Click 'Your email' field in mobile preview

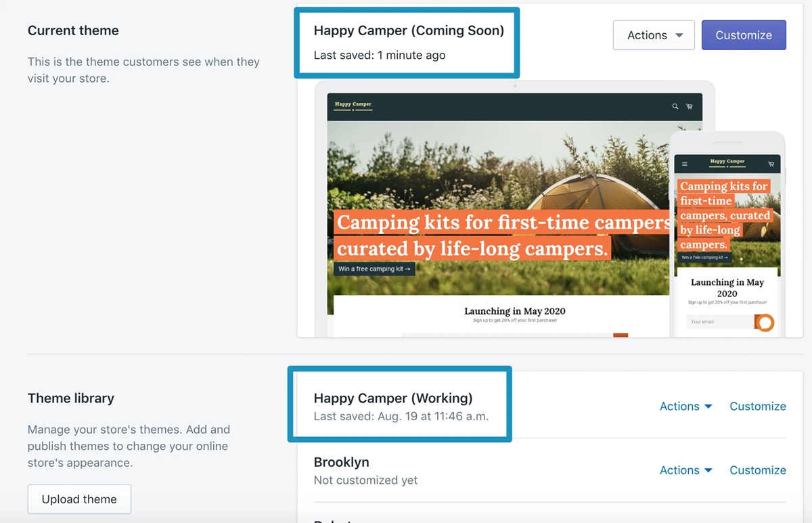pyautogui.click(x=721, y=321)
